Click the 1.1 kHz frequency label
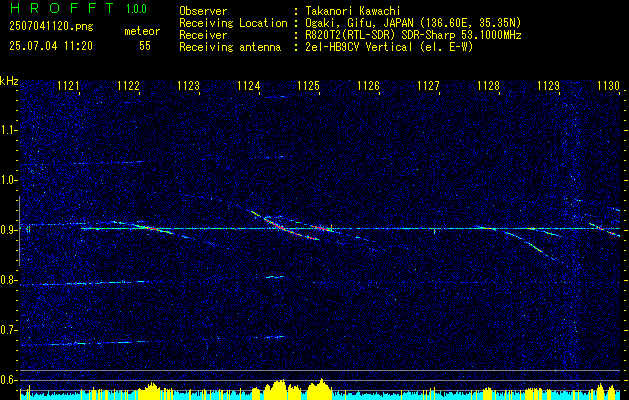Image resolution: width=629 pixels, height=400 pixels. pyautogui.click(x=9, y=130)
